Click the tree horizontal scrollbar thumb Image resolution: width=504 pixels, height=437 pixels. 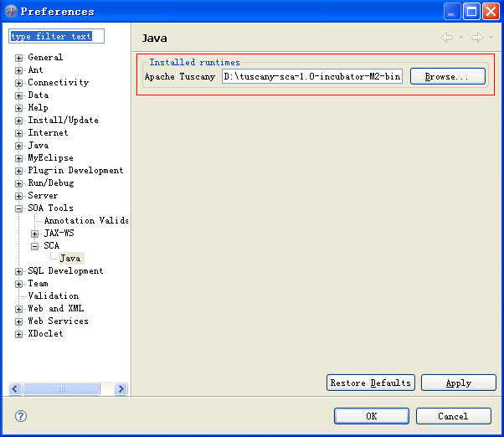pyautogui.click(x=61, y=388)
